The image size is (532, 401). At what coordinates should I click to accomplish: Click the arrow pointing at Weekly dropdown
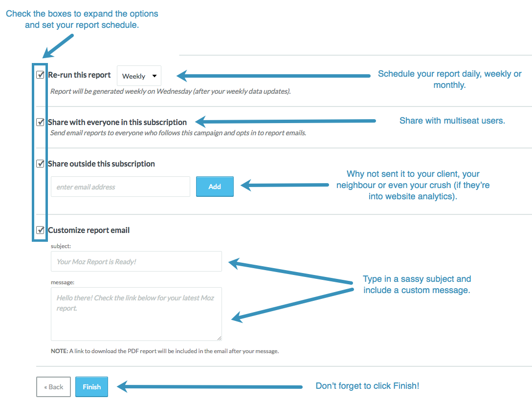(273, 76)
